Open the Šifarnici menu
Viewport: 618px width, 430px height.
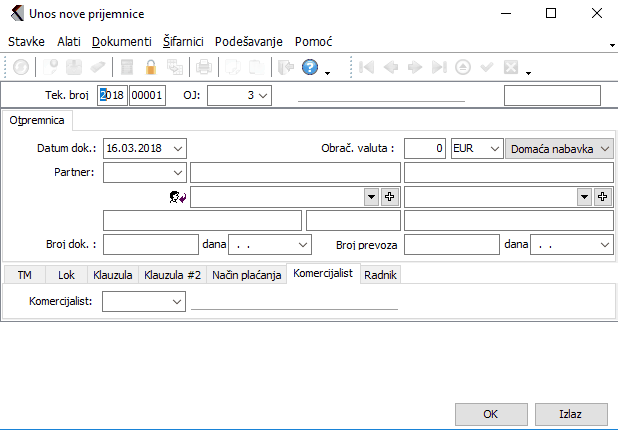coord(183,42)
